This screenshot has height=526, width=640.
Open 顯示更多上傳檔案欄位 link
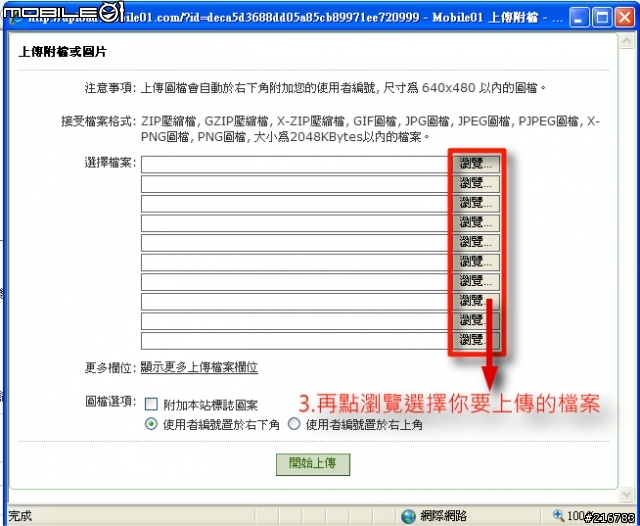199,367
